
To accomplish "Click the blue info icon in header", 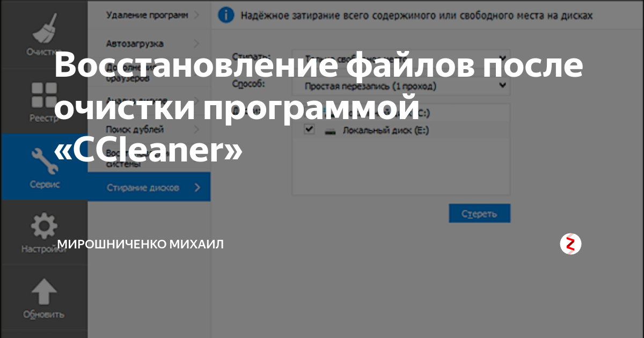I will 226,15.
